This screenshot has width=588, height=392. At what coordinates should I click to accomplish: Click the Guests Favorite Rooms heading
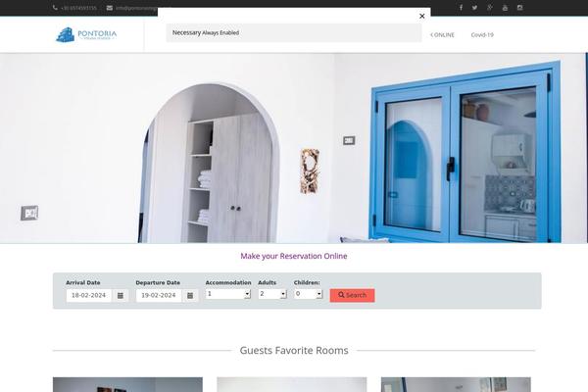[294, 351]
